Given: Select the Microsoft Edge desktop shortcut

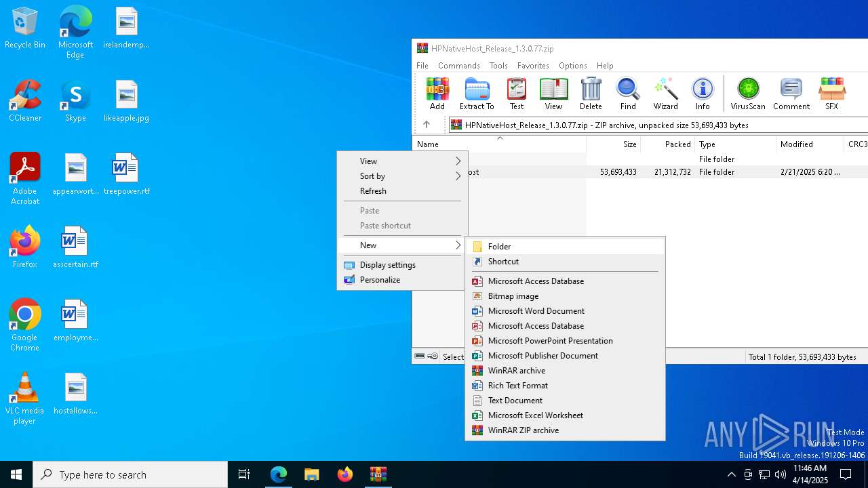Looking at the screenshot, I should [x=75, y=33].
